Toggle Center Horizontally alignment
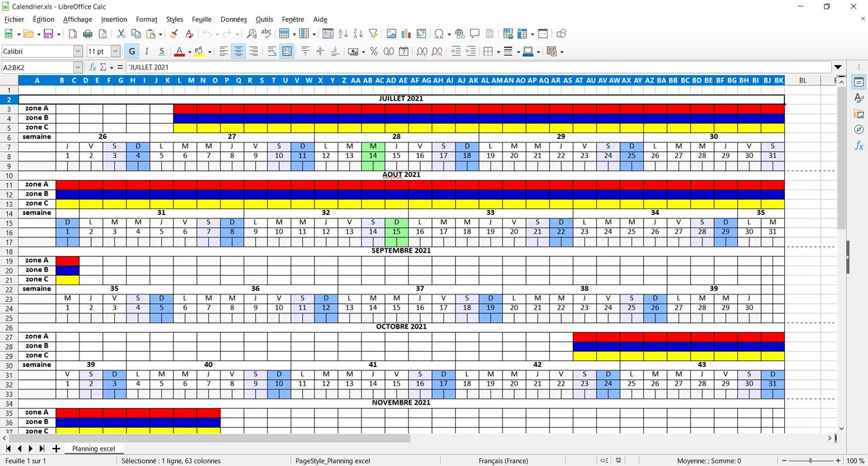 [239, 51]
